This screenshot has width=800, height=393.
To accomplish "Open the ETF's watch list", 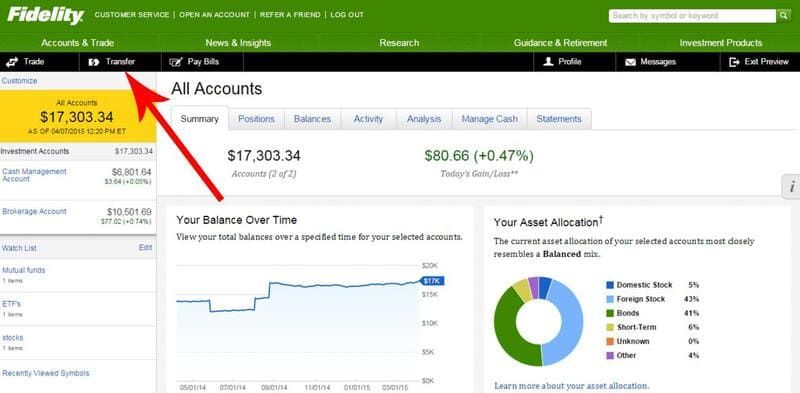I will 11,304.
